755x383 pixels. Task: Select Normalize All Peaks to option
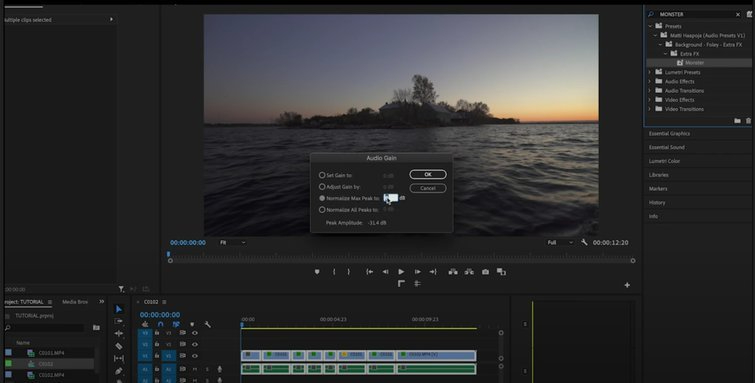point(322,210)
